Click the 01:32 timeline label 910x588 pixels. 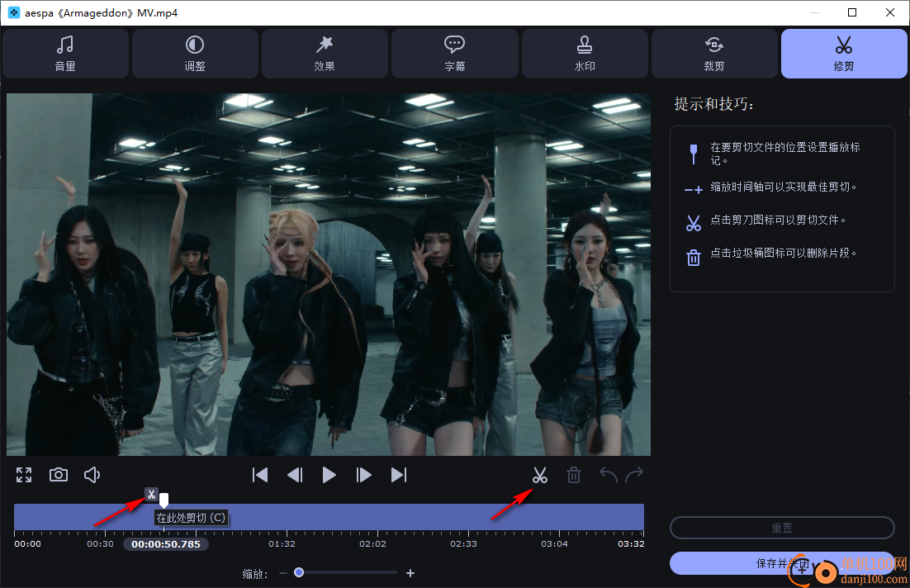pos(282,544)
